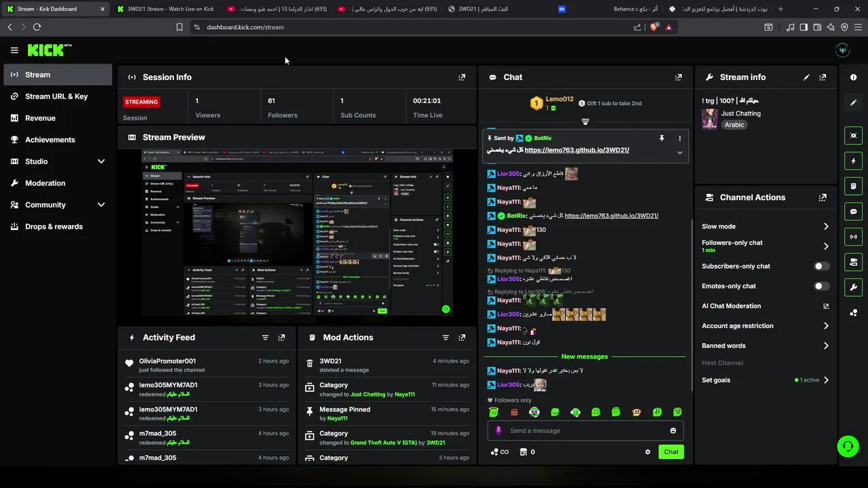The width and height of the screenshot is (868, 488).
Task: Open a new browser tab
Action: (x=781, y=9)
